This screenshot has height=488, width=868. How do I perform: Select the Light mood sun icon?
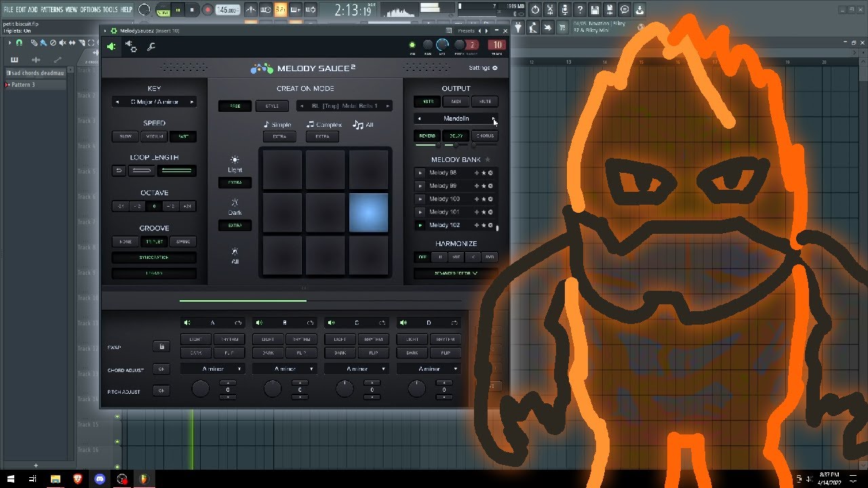[x=235, y=160]
